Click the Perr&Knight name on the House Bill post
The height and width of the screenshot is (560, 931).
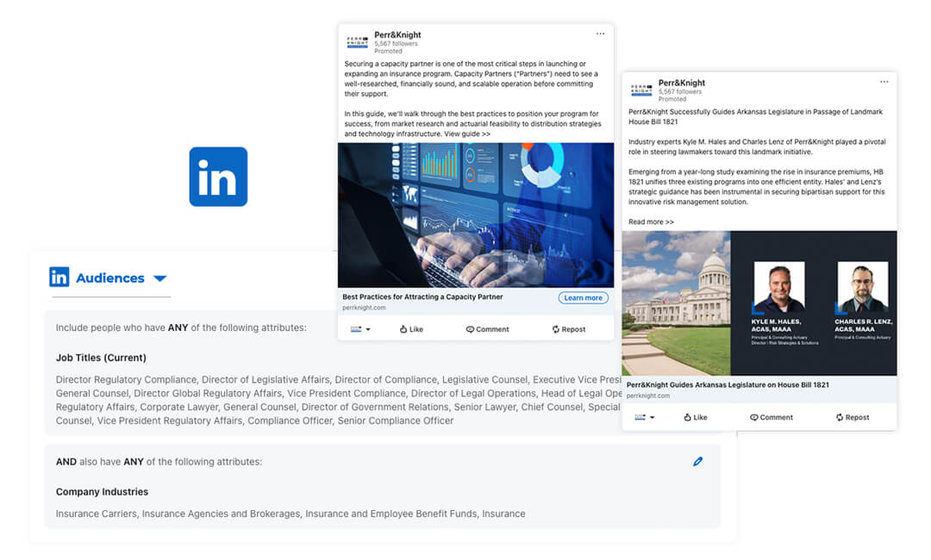pos(682,83)
